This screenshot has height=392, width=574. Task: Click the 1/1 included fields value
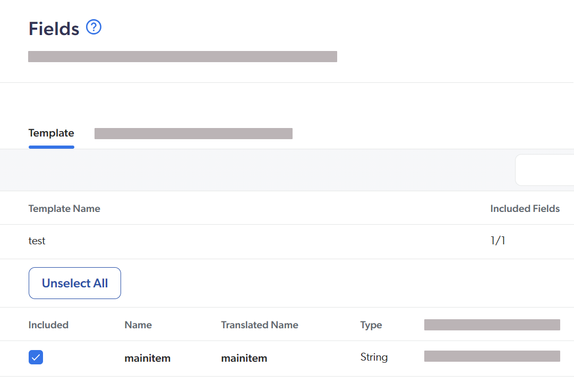click(x=498, y=241)
